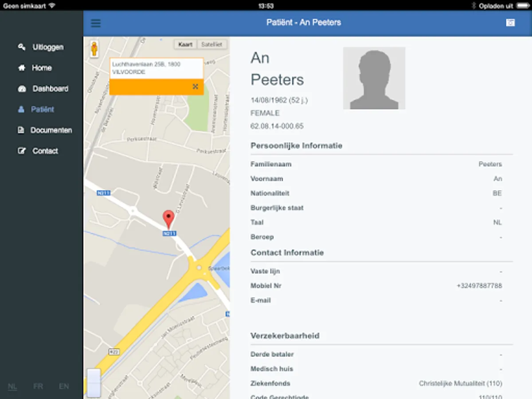This screenshot has height=399, width=532.
Task: Click the Derde betaler label
Action: [272, 355]
